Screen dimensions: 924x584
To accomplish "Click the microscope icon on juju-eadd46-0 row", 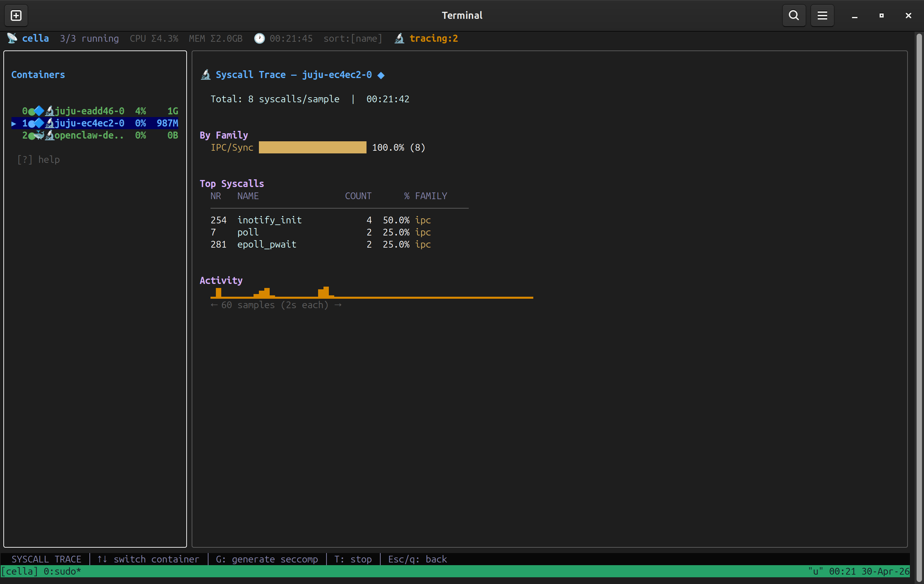I will [49, 111].
